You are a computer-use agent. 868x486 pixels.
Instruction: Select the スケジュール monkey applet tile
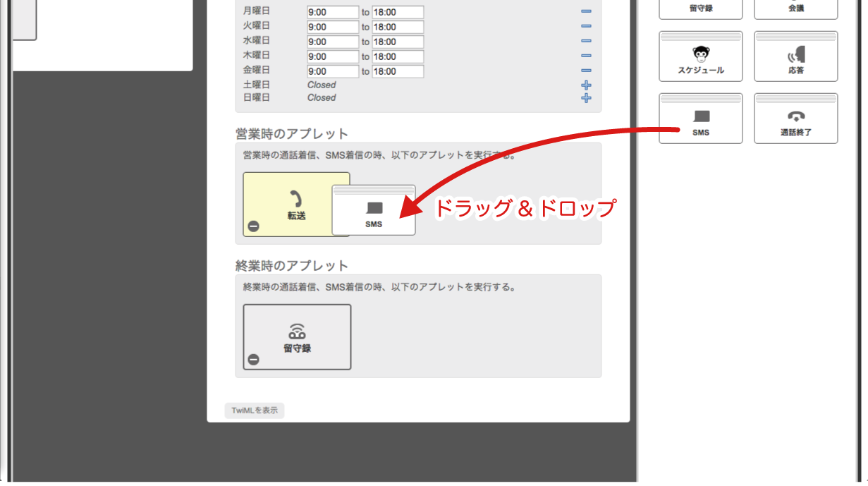pos(701,56)
